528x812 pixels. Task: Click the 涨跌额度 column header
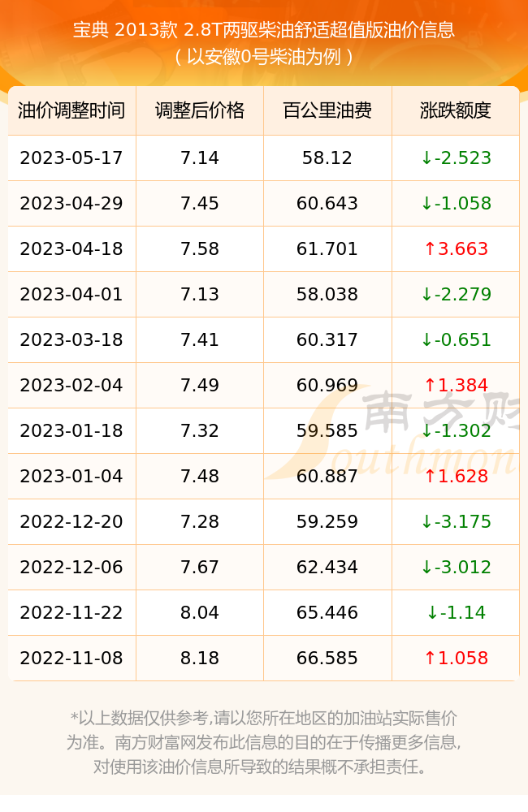pos(456,110)
